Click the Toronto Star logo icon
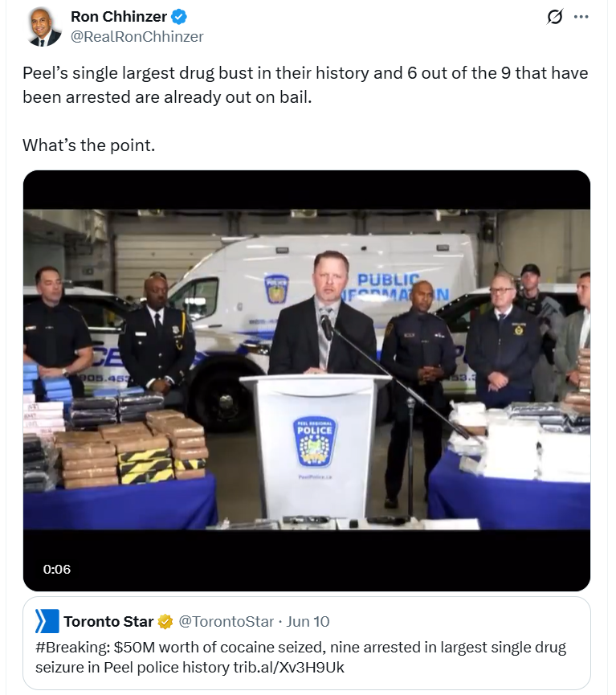Viewport: 616px width, 695px height. 47,621
